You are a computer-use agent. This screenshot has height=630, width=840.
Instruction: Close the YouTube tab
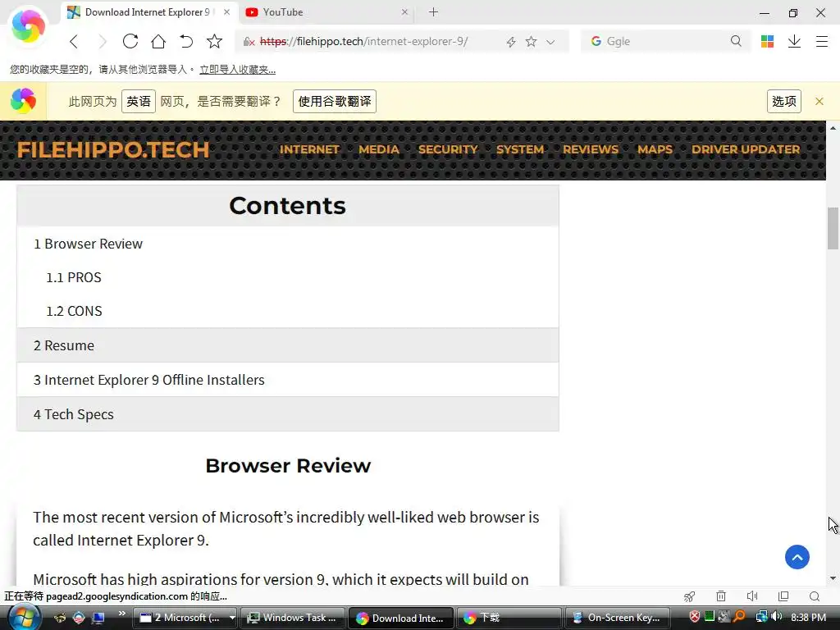(404, 11)
